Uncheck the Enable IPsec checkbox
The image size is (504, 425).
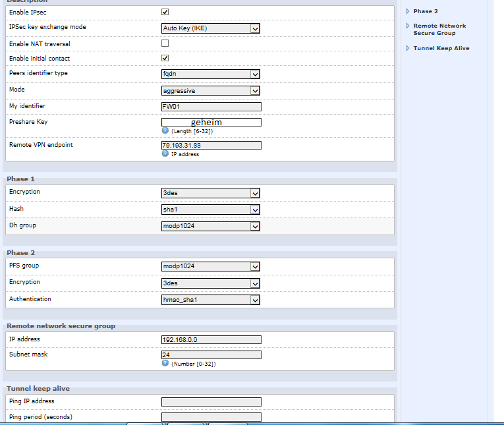tap(165, 12)
